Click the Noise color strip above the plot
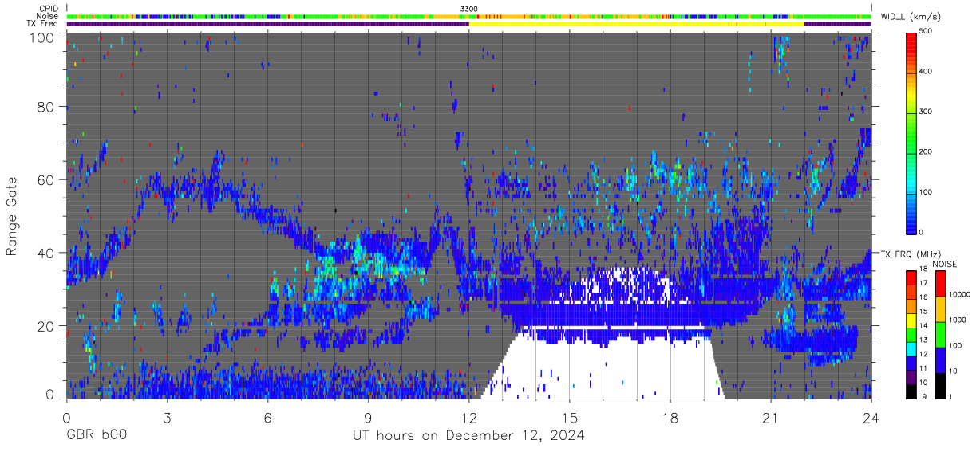The width and height of the screenshot is (980, 452). 469,16
